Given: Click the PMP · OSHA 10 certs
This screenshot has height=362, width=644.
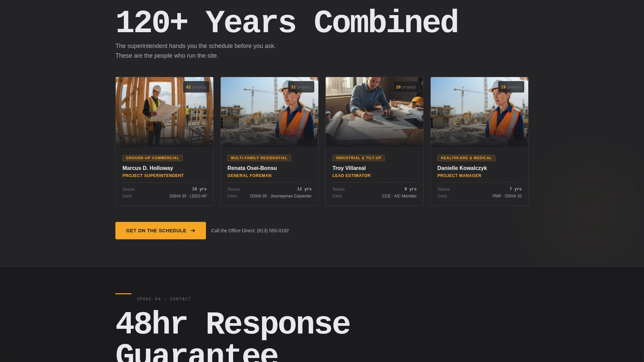Looking at the screenshot, I should tap(507, 196).
